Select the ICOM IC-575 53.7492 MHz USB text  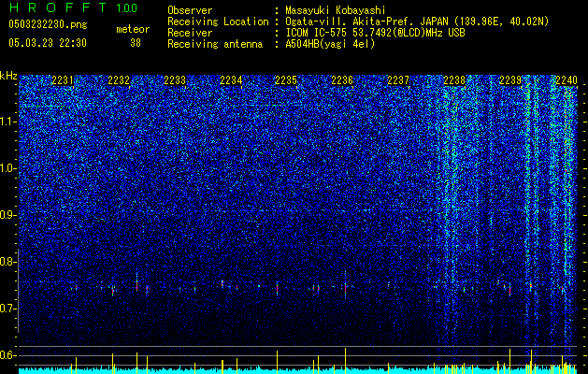[x=375, y=33]
